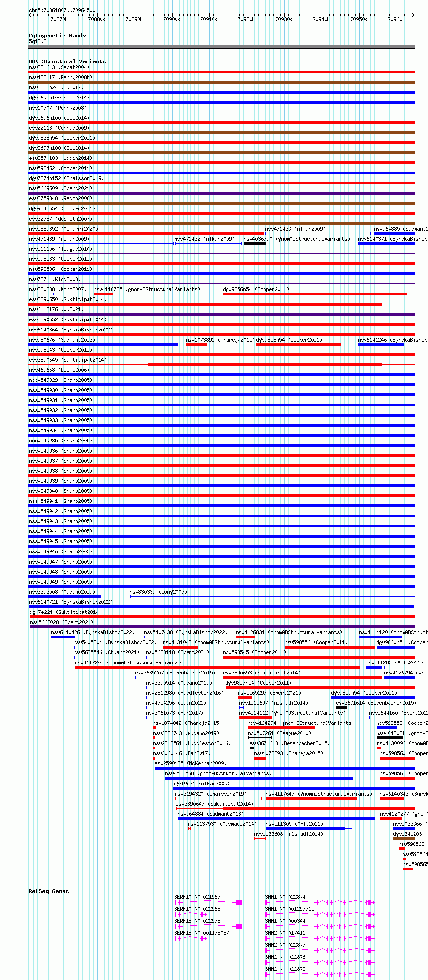Open variant nsv428117 (Perry2008b) label
The height and width of the screenshot is (980, 428).
(x=61, y=77)
